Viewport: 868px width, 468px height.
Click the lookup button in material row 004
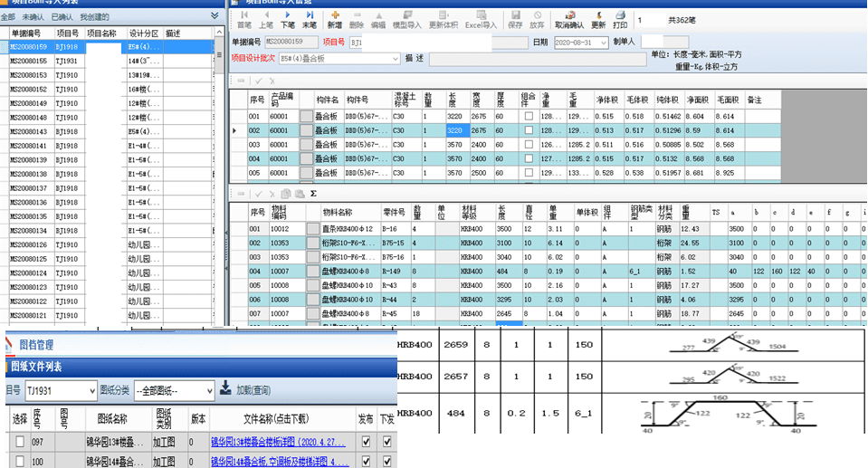[x=313, y=272]
